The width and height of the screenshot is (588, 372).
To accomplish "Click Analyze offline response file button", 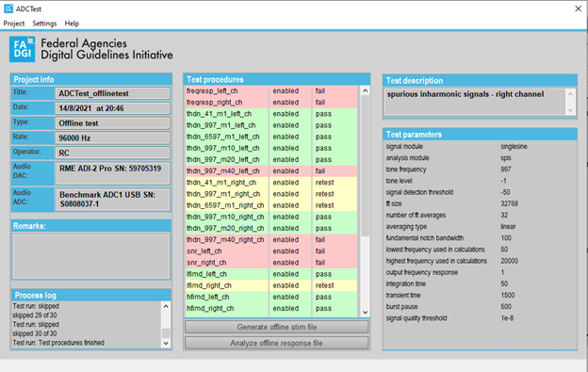I will point(277,343).
